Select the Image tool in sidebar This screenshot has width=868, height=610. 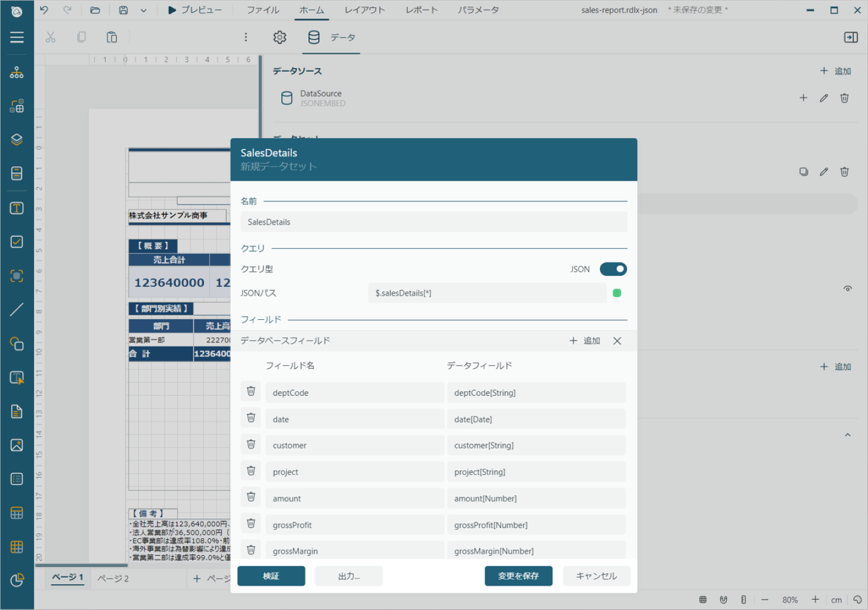(17, 445)
